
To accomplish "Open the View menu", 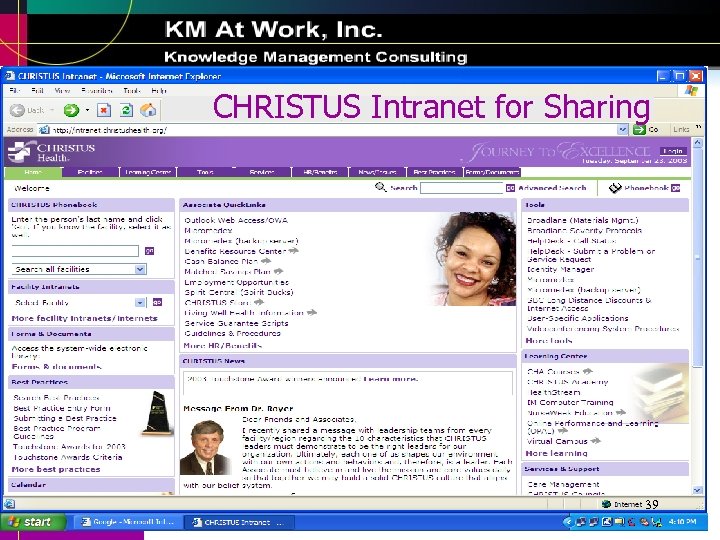I will 62,90.
